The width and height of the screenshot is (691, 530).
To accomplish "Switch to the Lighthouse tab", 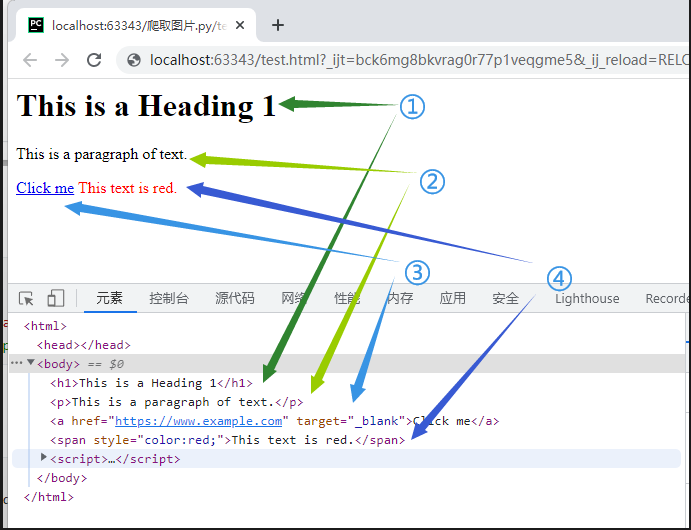I will pos(587,299).
